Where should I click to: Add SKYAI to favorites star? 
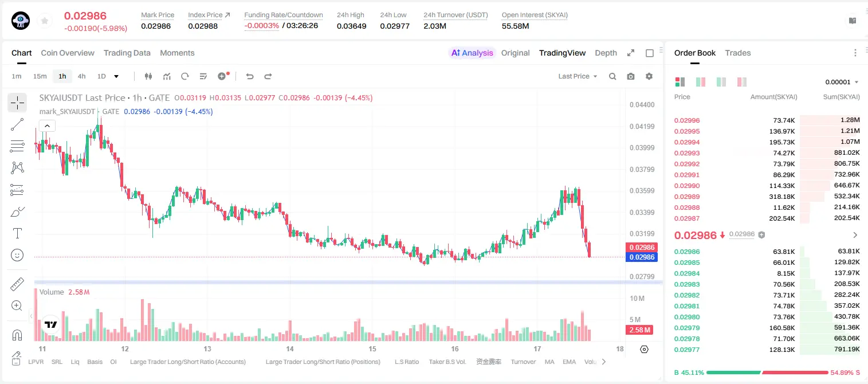coord(45,21)
